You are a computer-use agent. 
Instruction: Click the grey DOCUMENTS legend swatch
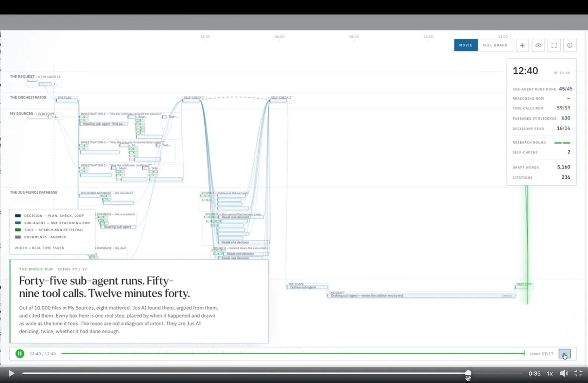[x=18, y=237]
